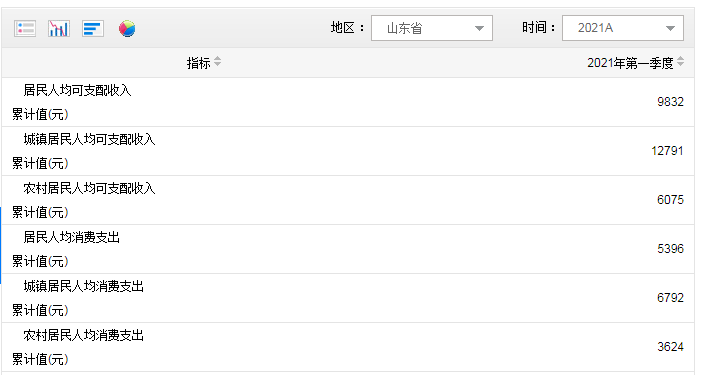This screenshot has height=375, width=701.
Task: Select the 居民人均可支配收入 row
Action: pos(348,102)
